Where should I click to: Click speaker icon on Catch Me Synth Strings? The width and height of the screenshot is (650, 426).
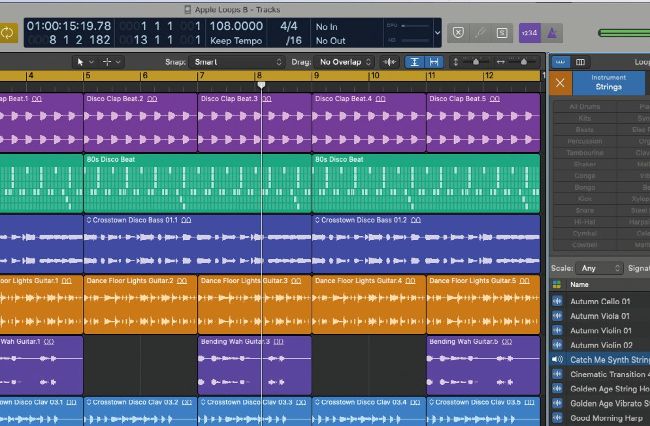pos(558,360)
